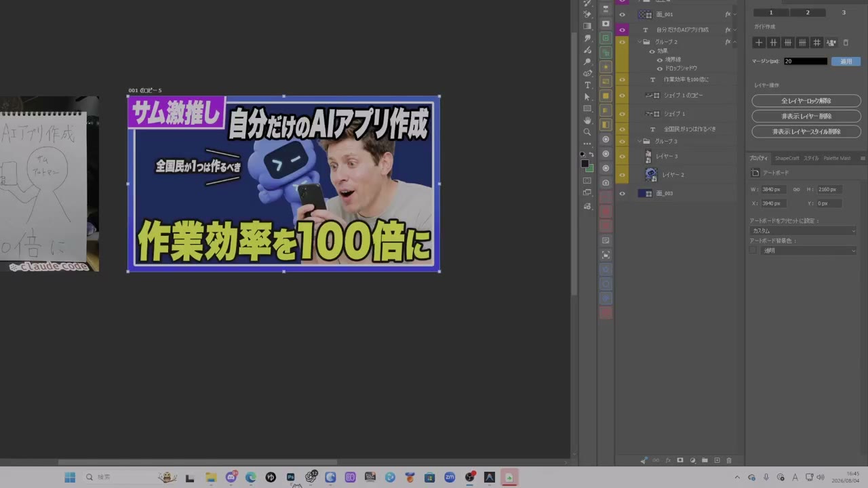The image size is (868, 488).
Task: Open the Edit Toolbar three-dots menu
Action: pos(587,144)
